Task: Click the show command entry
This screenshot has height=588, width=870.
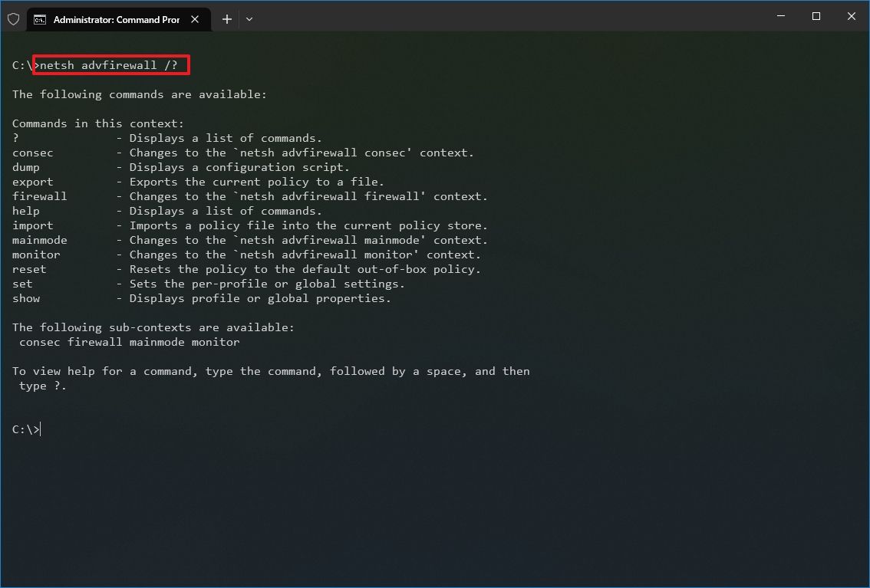Action: click(x=25, y=298)
